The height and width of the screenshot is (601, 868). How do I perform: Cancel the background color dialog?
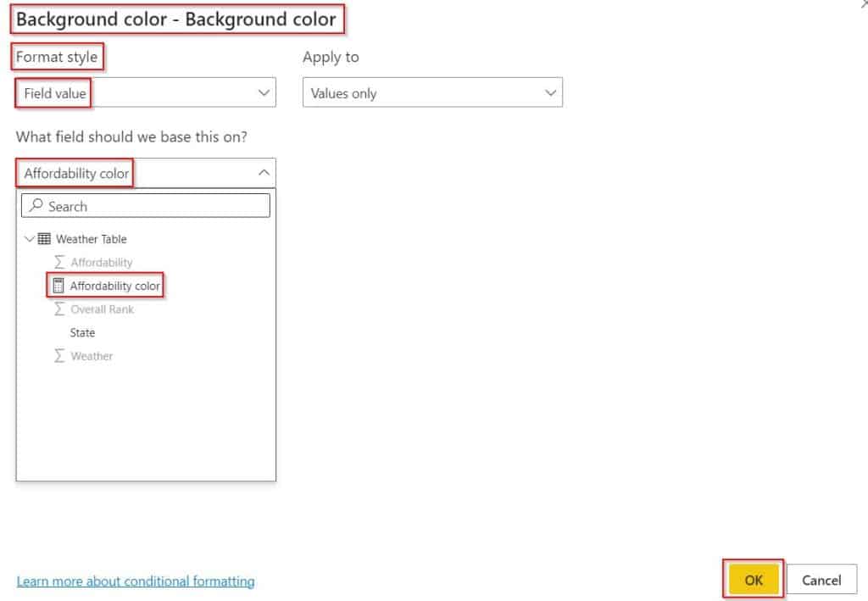pos(821,580)
